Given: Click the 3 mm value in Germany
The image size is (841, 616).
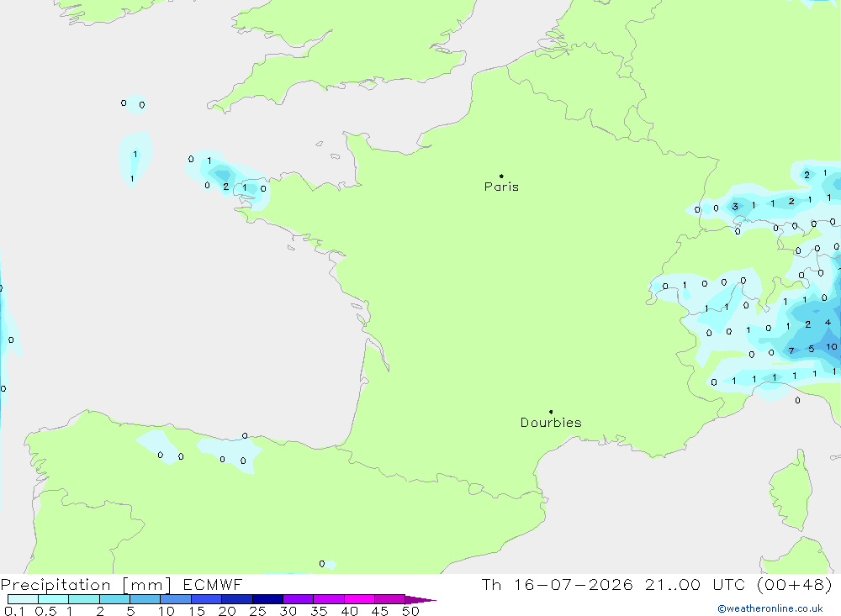Looking at the screenshot, I should [735, 207].
